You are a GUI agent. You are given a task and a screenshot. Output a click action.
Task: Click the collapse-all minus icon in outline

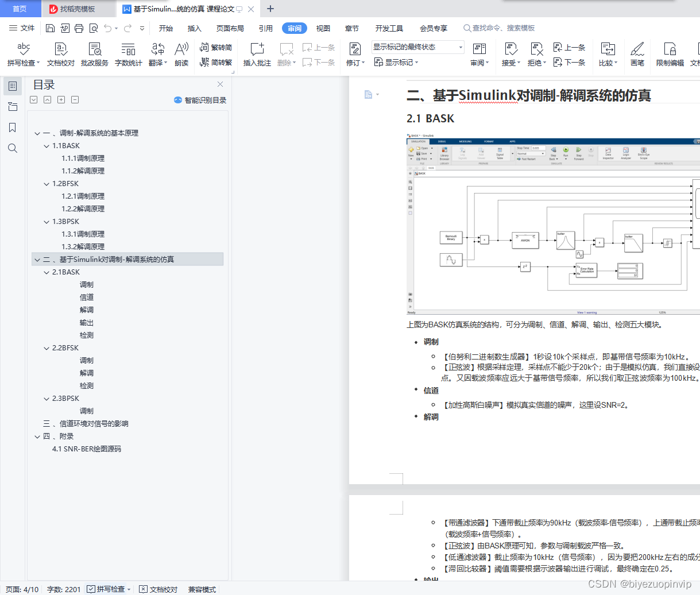coord(75,100)
